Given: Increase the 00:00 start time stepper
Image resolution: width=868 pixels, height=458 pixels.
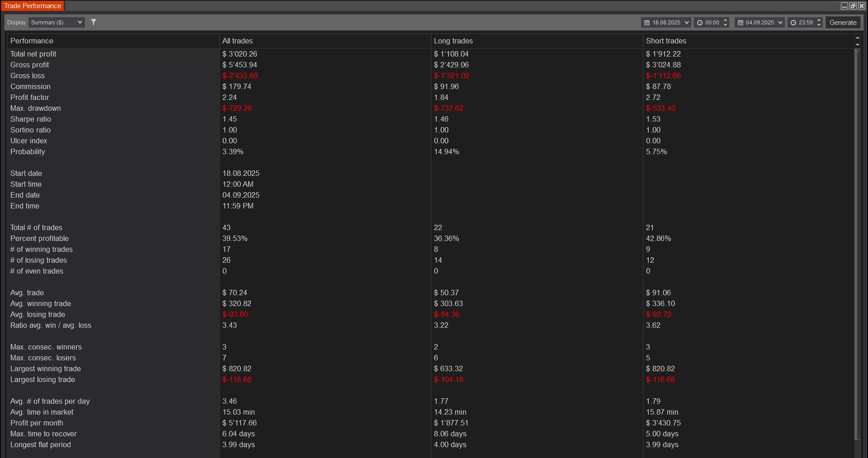Looking at the screenshot, I should pyautogui.click(x=726, y=20).
